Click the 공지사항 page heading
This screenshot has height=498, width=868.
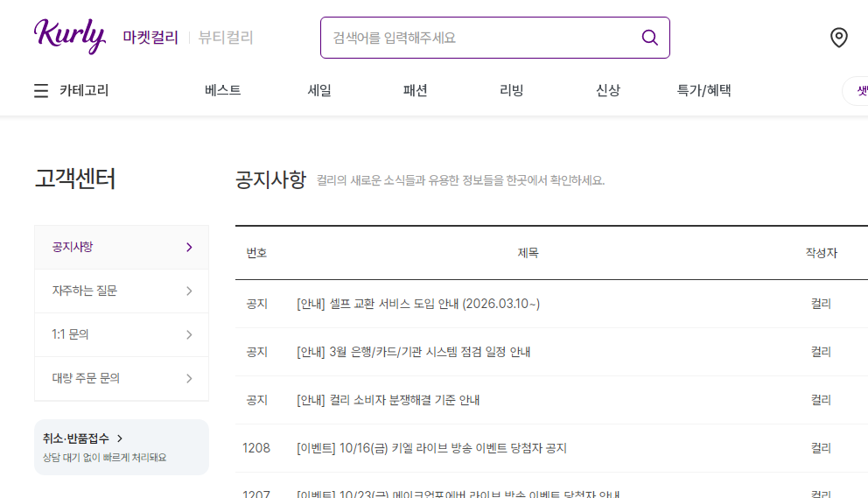[x=270, y=179]
